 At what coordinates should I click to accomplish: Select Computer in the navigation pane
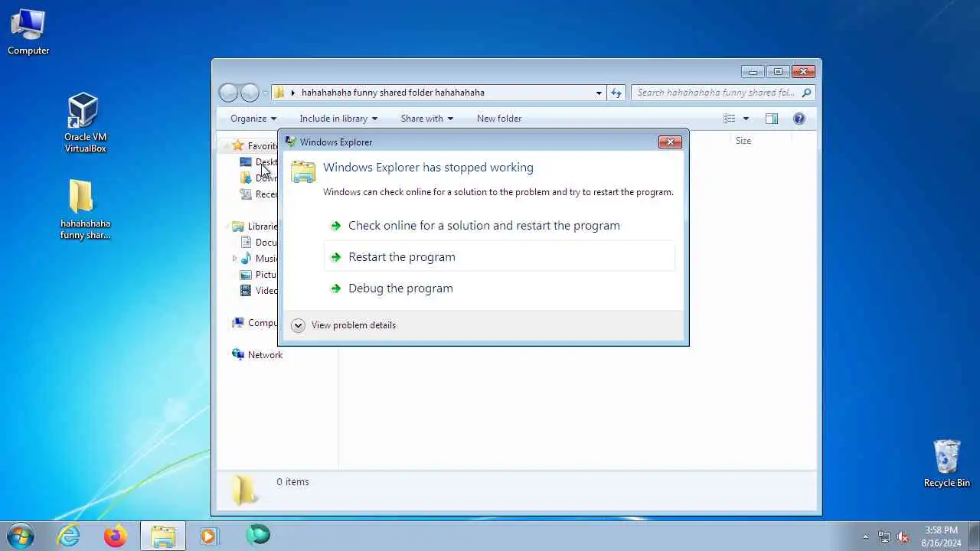tap(254, 323)
